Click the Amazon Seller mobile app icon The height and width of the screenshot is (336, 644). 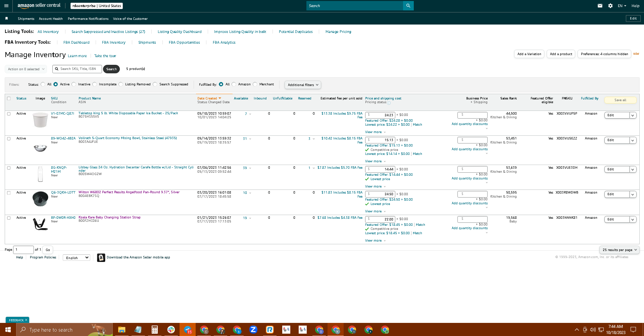point(101,257)
